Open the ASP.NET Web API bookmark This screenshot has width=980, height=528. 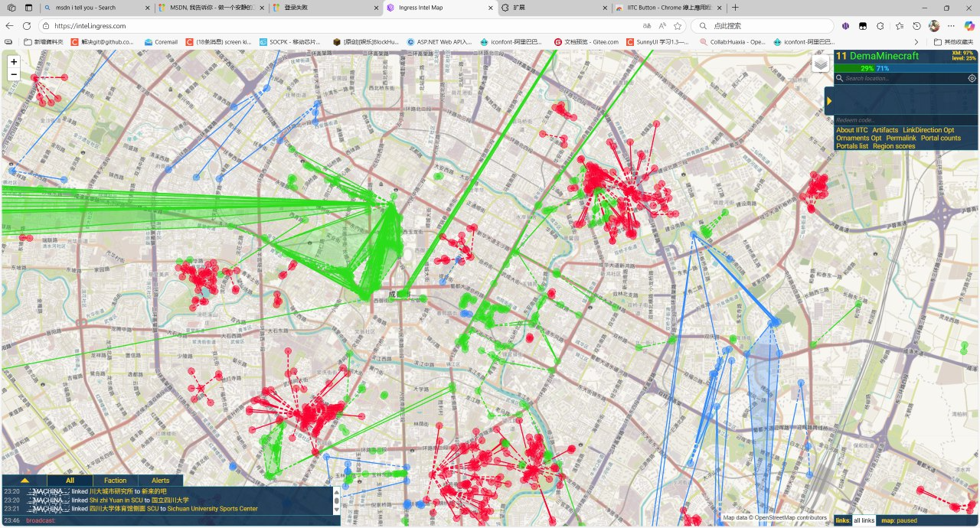click(439, 41)
